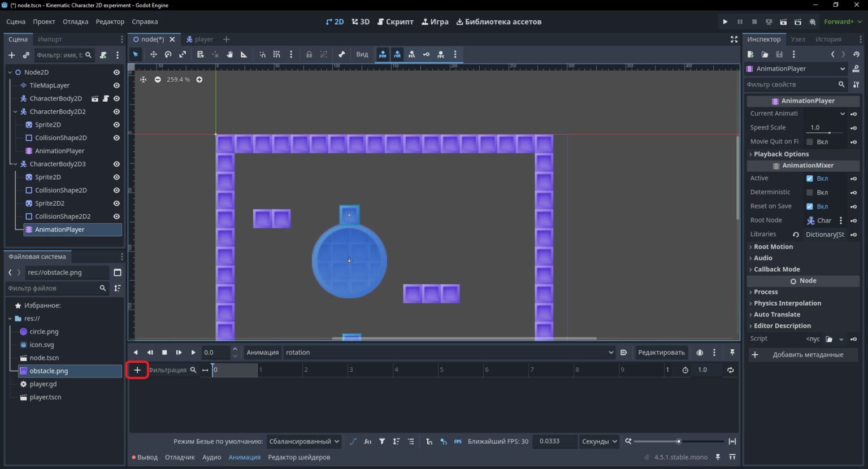This screenshot has width=868, height=469.
Task: Open the Проект menu
Action: pos(44,21)
